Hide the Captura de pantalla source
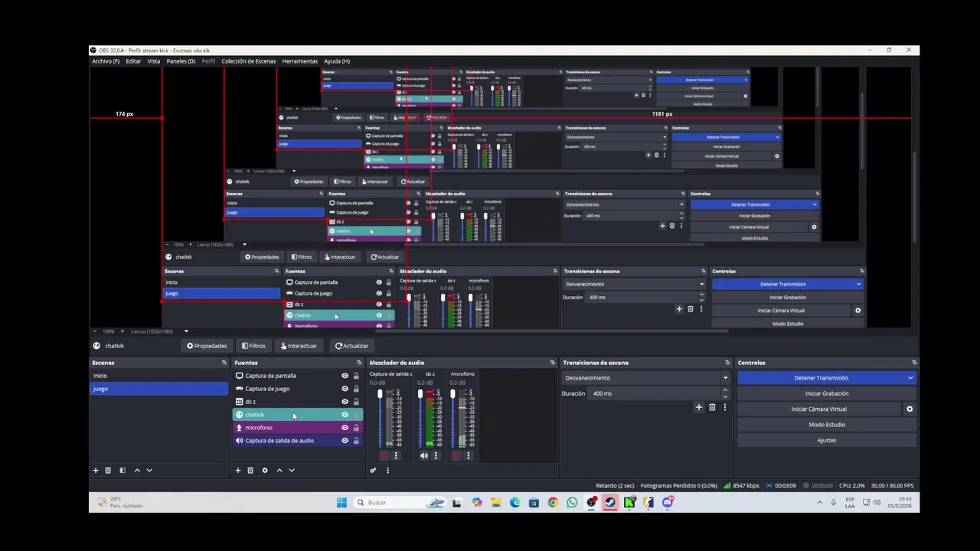This screenshot has width=980, height=551. (x=345, y=376)
